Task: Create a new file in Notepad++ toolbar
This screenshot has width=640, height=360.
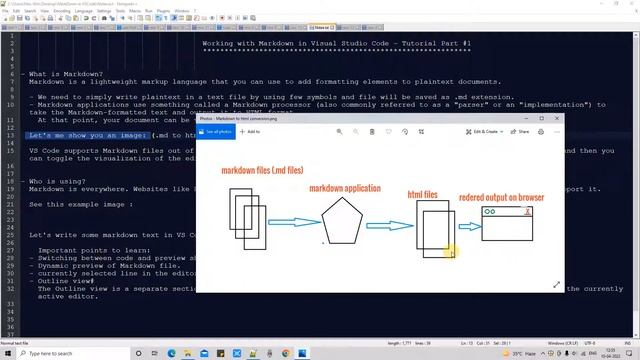Action: tap(4, 18)
